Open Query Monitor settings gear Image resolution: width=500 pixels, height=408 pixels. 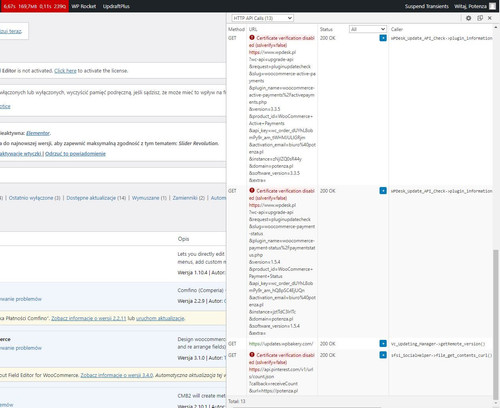468,18
